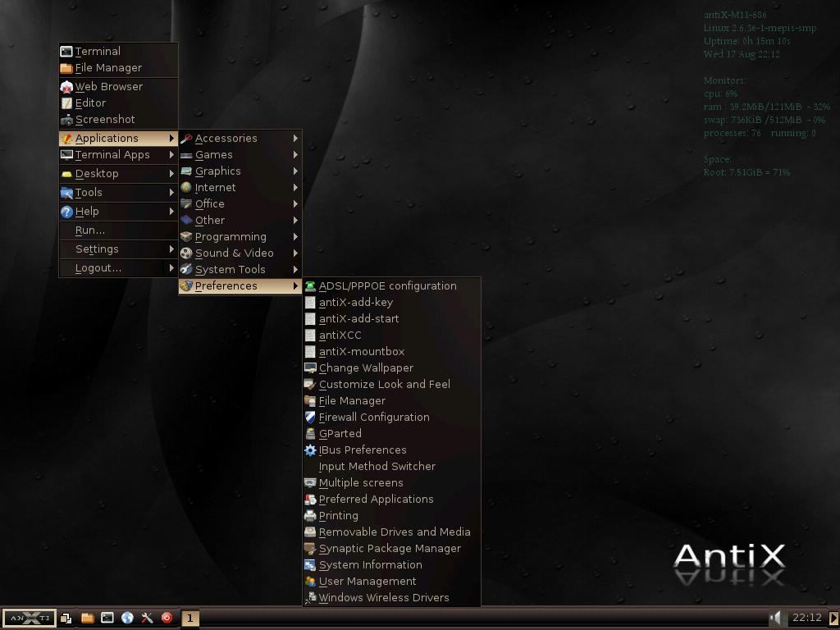Click the Internet globe icon in Applications submenu
This screenshot has width=840, height=630.
coord(186,188)
